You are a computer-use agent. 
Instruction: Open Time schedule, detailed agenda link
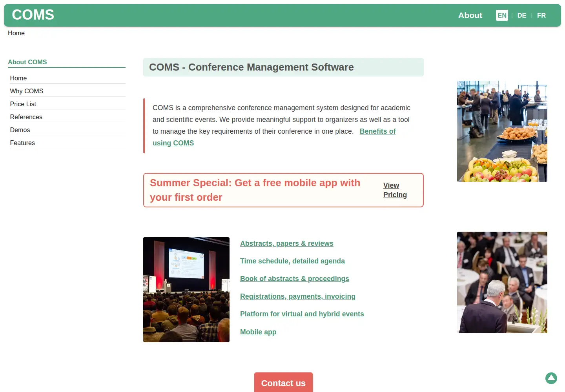click(292, 261)
